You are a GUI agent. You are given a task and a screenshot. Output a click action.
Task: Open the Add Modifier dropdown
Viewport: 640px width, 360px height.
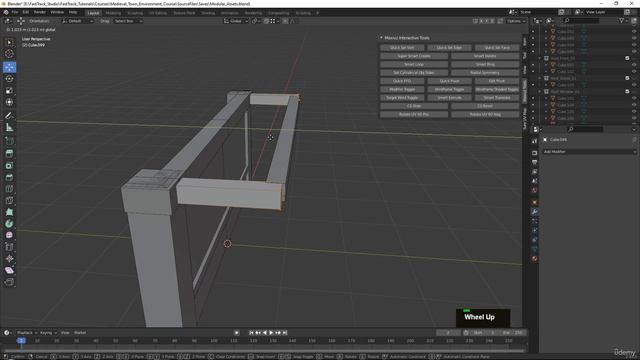589,151
